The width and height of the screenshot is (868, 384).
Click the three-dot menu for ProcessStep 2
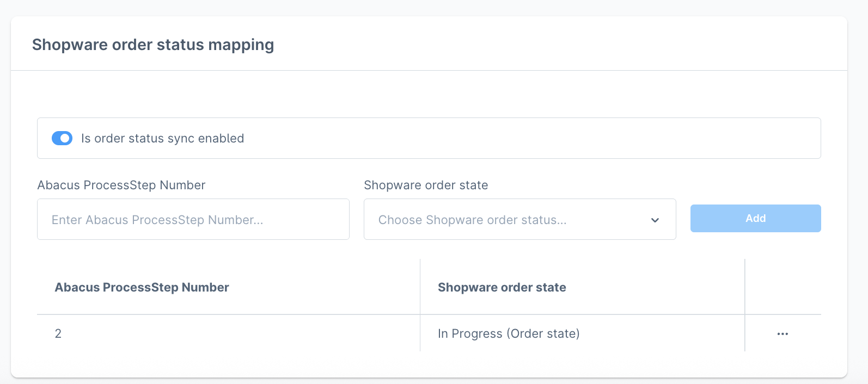[783, 333]
